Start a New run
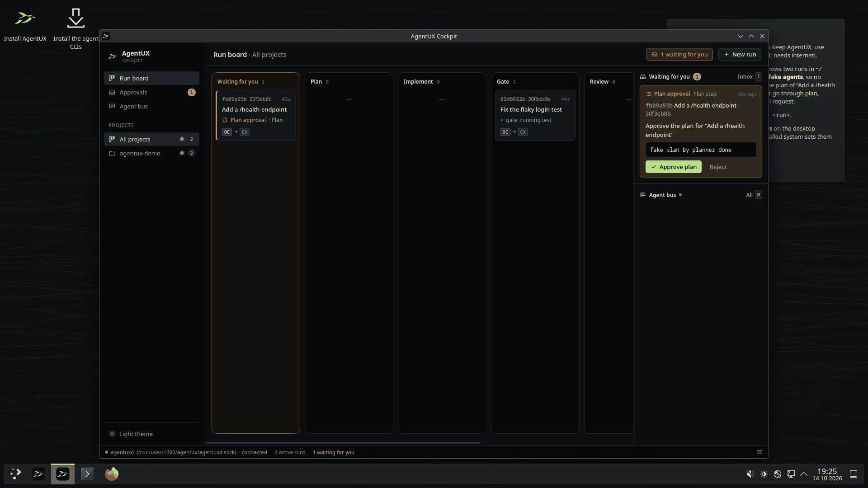Image resolution: width=868 pixels, height=488 pixels. [740, 54]
